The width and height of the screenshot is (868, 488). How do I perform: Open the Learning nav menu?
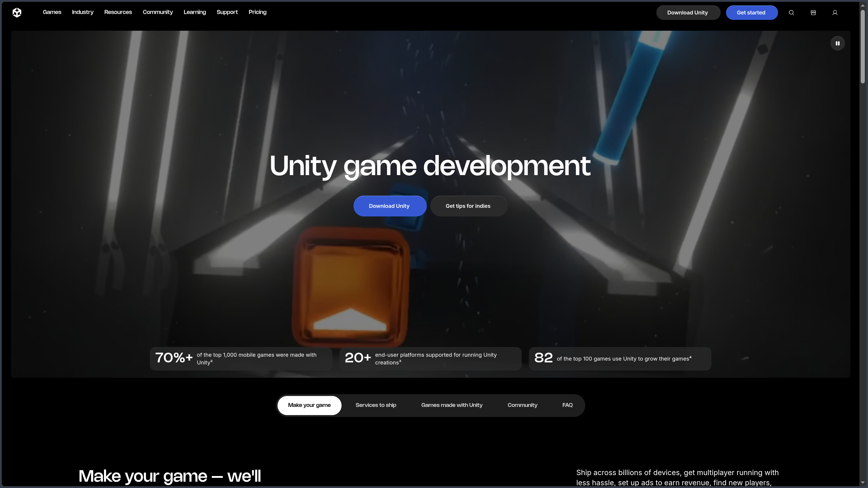(195, 12)
